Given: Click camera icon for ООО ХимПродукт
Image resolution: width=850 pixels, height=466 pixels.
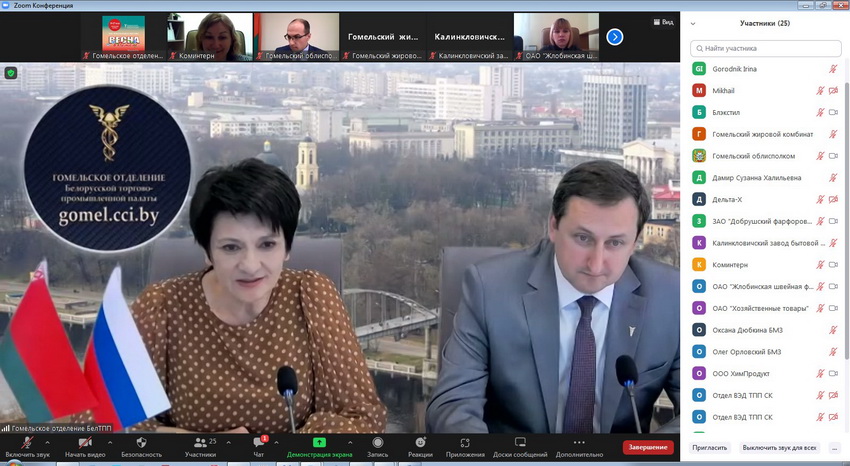Looking at the screenshot, I should pyautogui.click(x=834, y=373).
